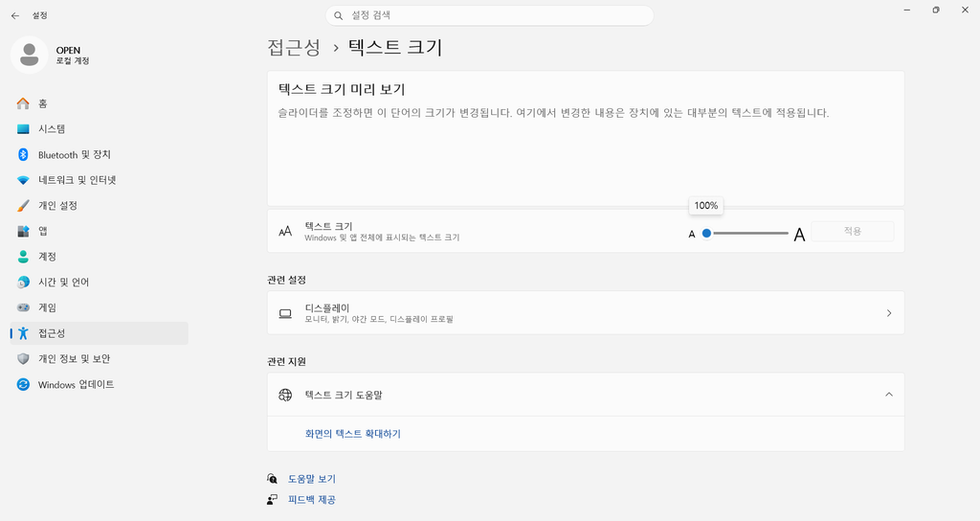Viewport: 980px width, 521px height.
Task: Minimize the 설정 window
Action: pos(906,10)
